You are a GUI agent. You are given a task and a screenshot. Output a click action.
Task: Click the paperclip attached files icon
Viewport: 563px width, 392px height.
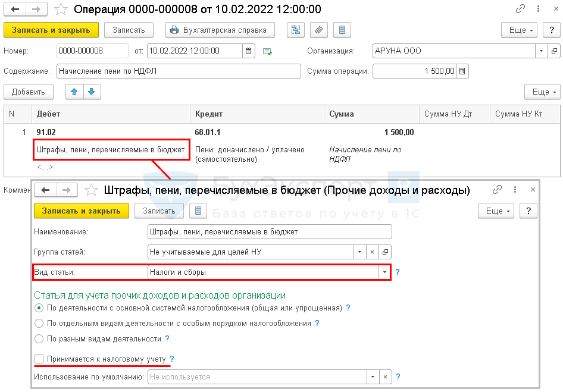click(x=320, y=30)
